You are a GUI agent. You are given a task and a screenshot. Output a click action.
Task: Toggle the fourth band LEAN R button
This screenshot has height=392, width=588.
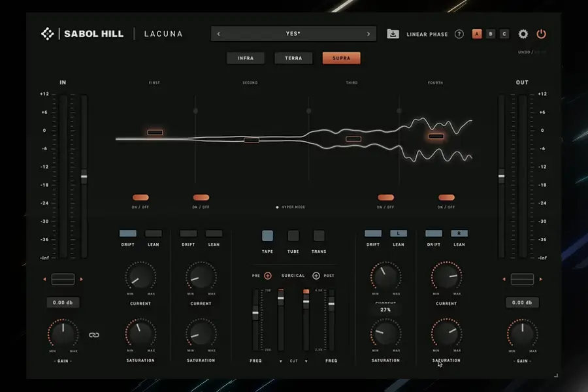(x=459, y=233)
